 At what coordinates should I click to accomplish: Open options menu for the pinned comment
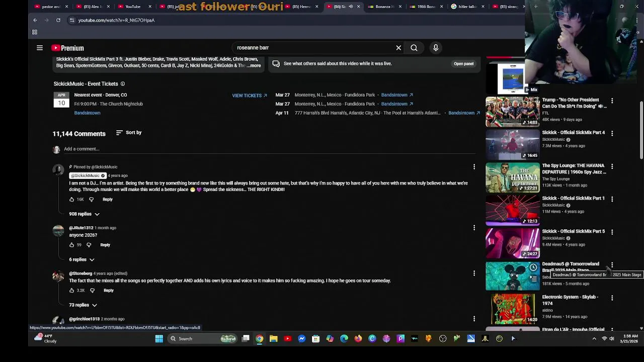pos(474,167)
